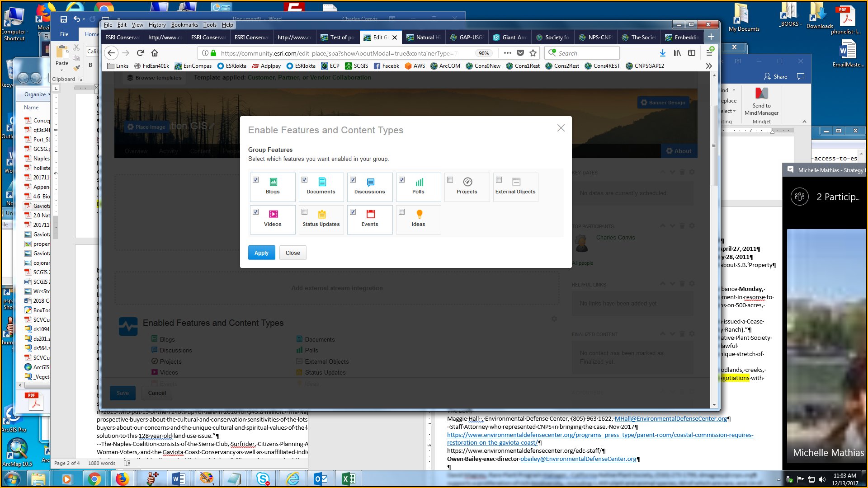Open Excel from Windows taskbar

pyautogui.click(x=348, y=479)
